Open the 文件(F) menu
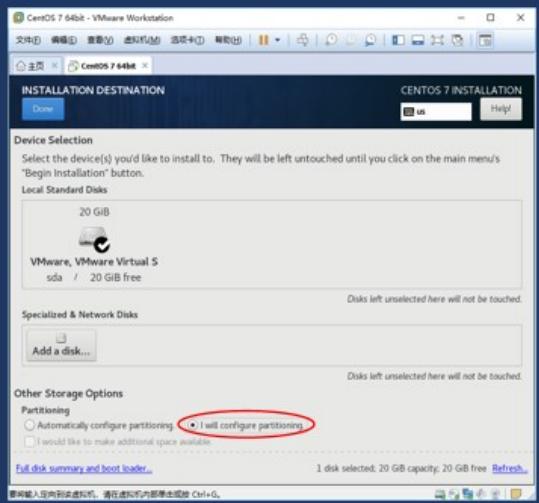This screenshot has height=503, width=539. tap(28, 40)
